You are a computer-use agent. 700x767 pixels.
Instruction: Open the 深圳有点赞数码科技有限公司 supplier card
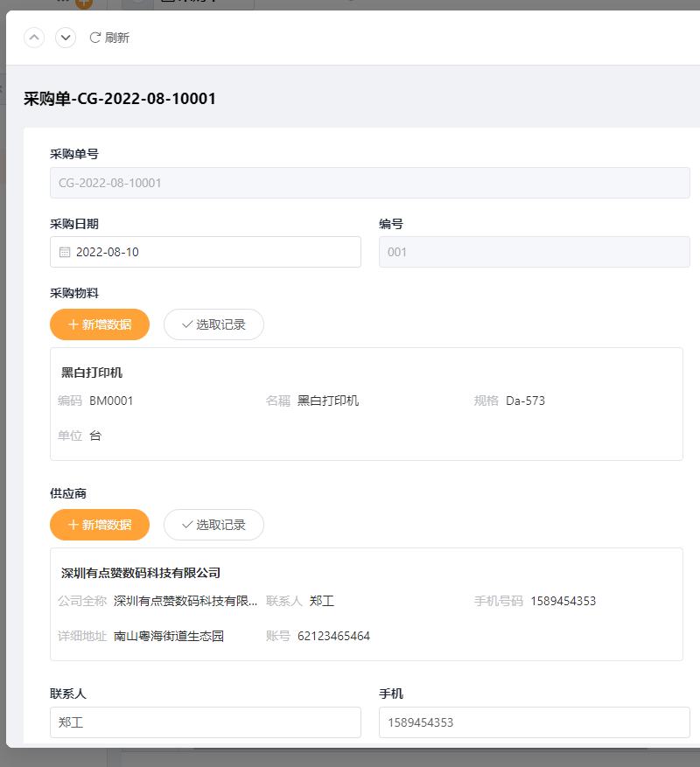367,604
